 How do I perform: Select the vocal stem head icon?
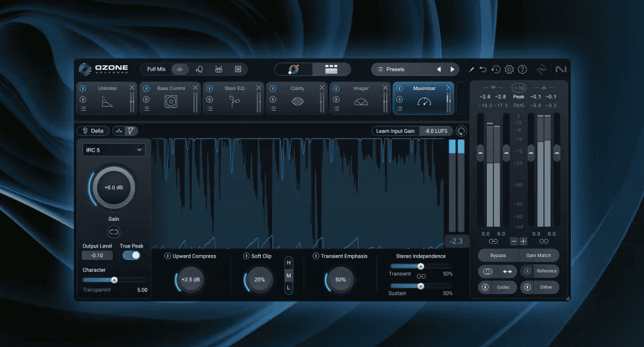[199, 69]
